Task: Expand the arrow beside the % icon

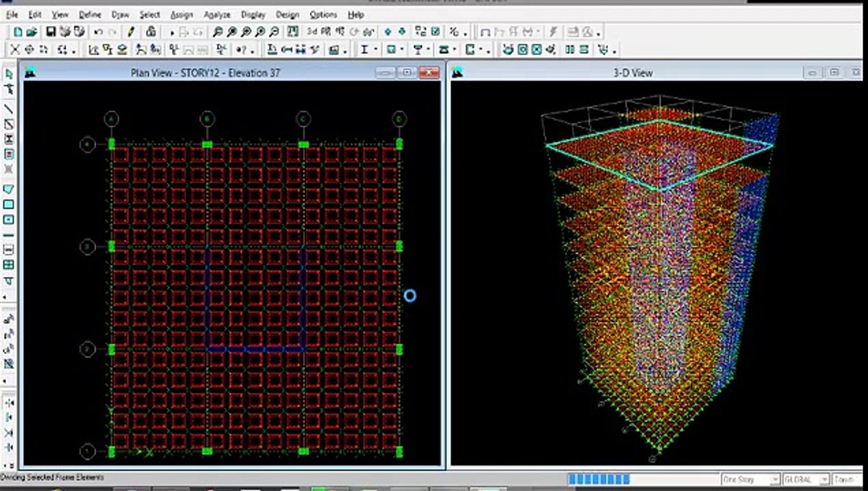Action: pyautogui.click(x=465, y=33)
